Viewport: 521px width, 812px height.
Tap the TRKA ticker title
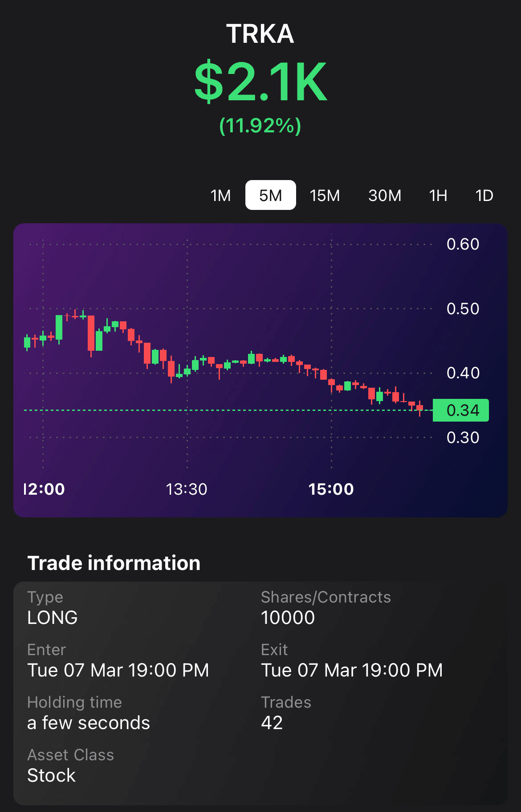point(260,34)
